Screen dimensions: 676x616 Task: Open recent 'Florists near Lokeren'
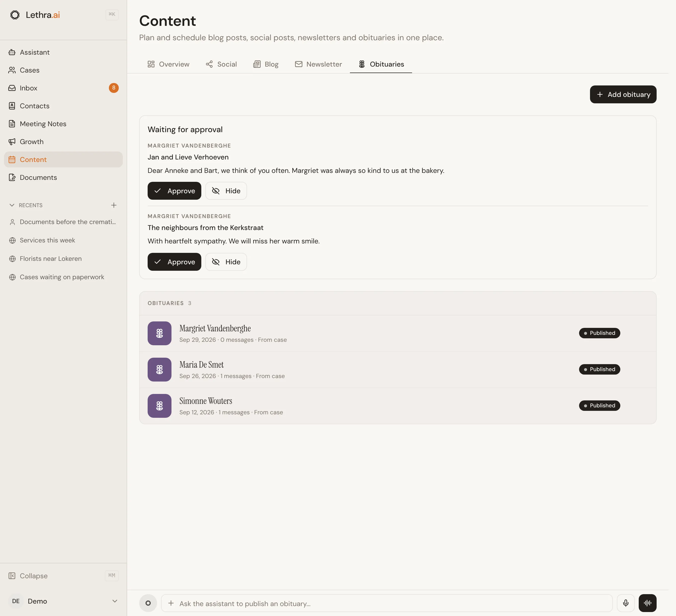(x=63, y=259)
